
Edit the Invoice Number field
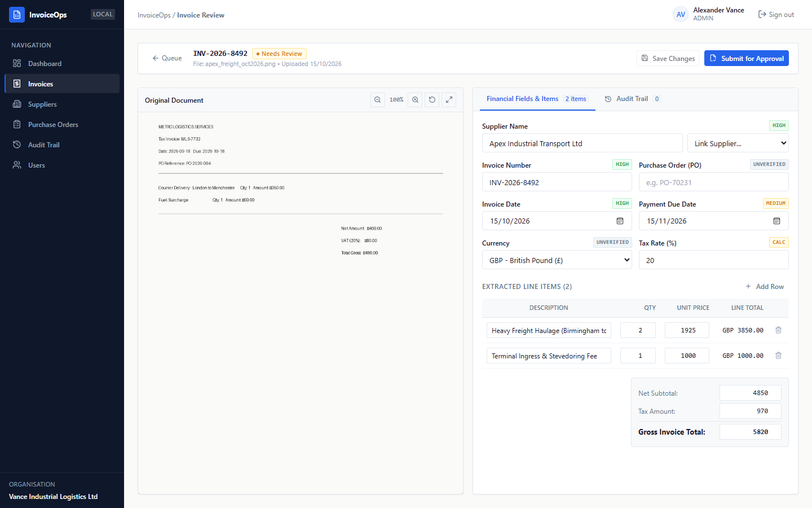[557, 182]
